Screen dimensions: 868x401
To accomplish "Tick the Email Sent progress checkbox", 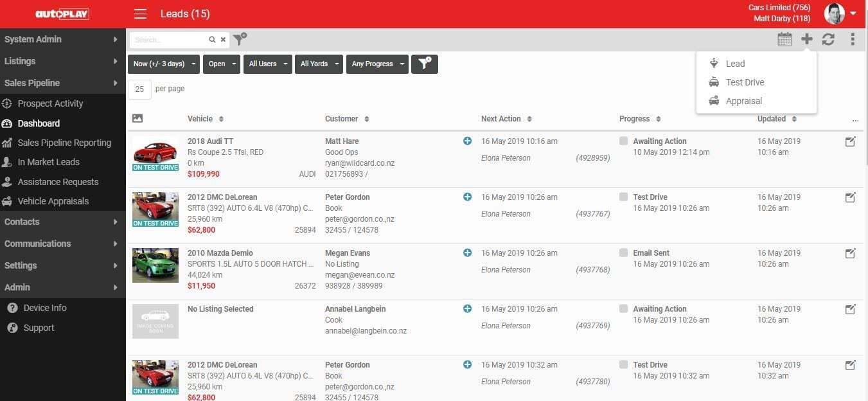I will pos(623,253).
